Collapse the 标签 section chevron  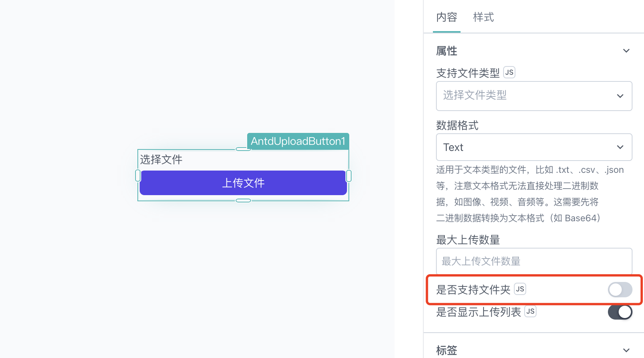[626, 350]
